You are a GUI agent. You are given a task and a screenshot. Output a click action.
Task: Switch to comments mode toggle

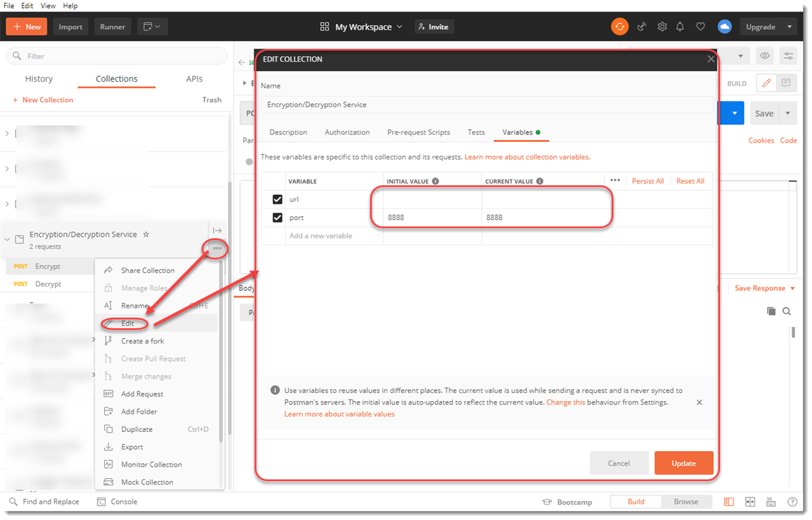pos(786,83)
